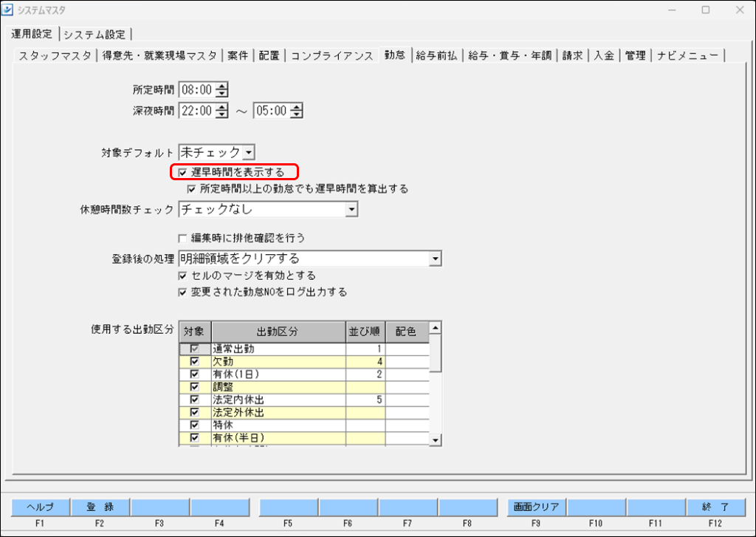The height and width of the screenshot is (537, 756).
Task: Open the スタッフマスタ tab
Action: (x=55, y=55)
